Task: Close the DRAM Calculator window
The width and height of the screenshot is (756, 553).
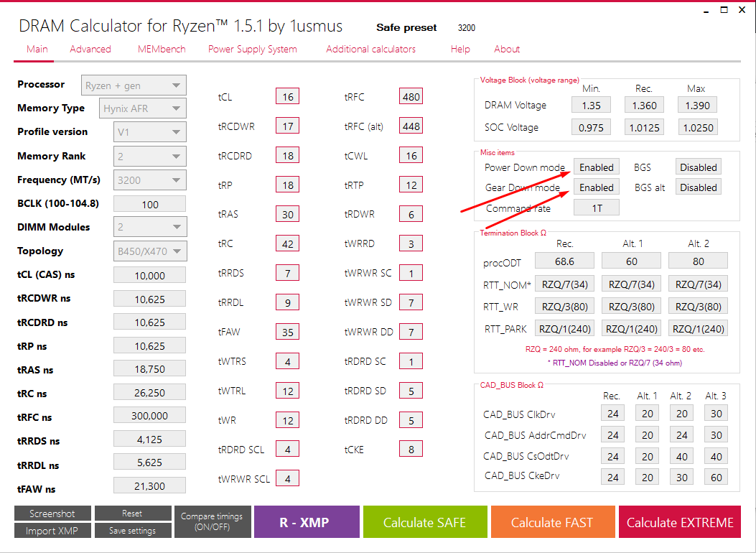Action: (x=742, y=10)
